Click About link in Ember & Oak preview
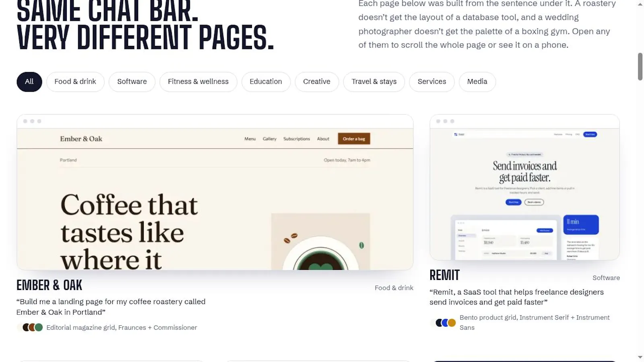 323,139
